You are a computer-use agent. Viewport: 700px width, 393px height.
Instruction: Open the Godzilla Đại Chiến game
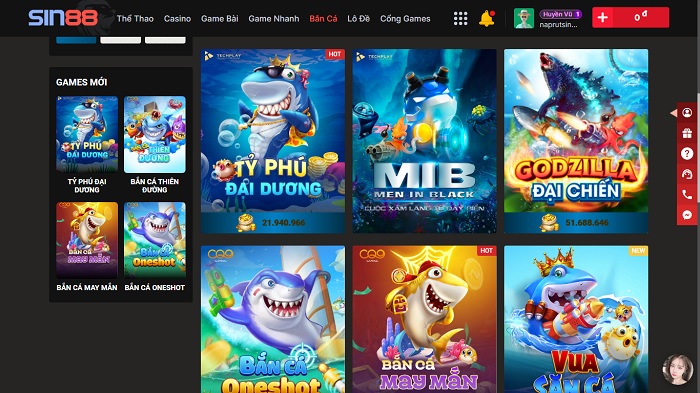pyautogui.click(x=576, y=141)
